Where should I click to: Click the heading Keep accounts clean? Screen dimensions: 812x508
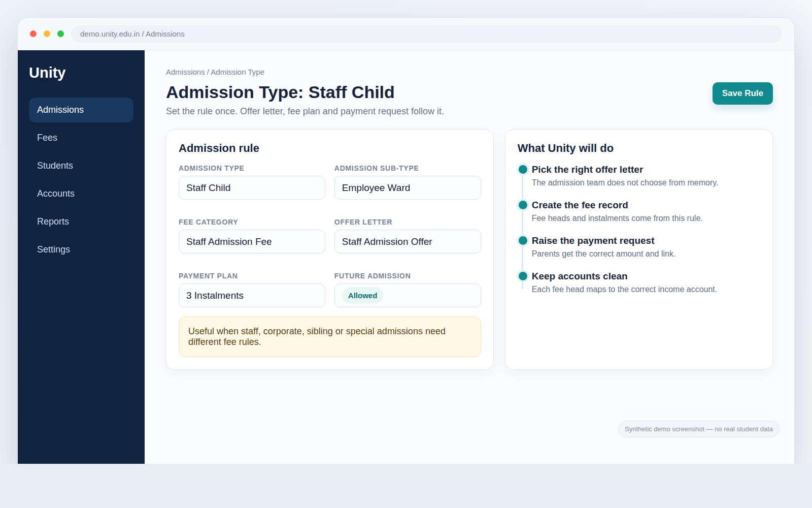(x=580, y=276)
